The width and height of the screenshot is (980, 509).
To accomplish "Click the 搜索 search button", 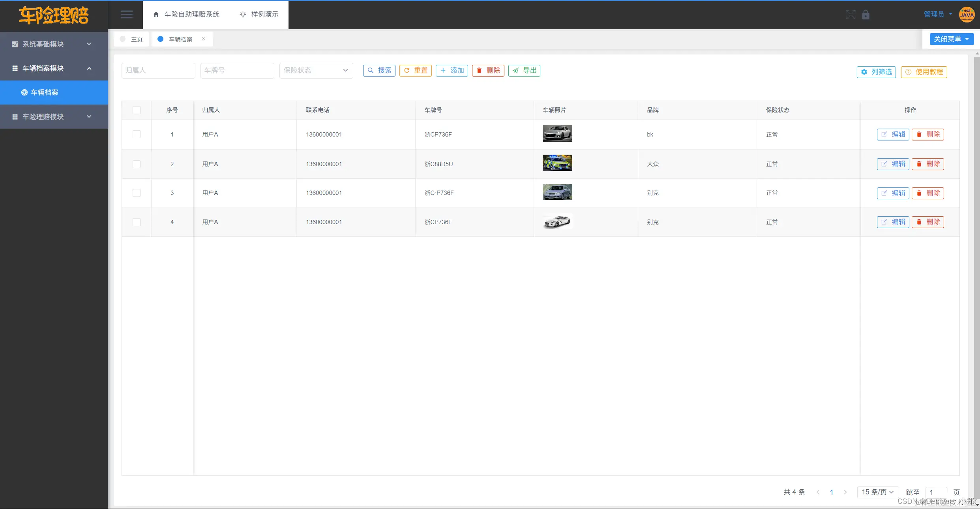I will (x=379, y=70).
